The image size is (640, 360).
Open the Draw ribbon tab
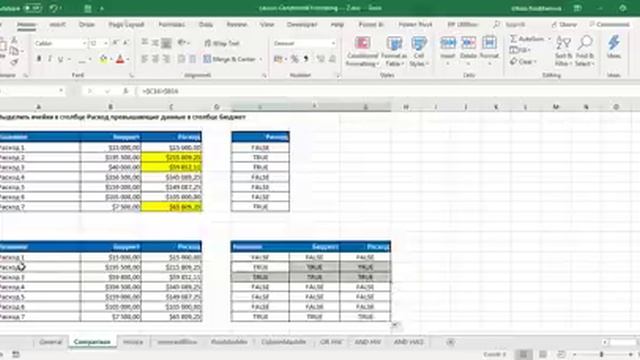87,24
